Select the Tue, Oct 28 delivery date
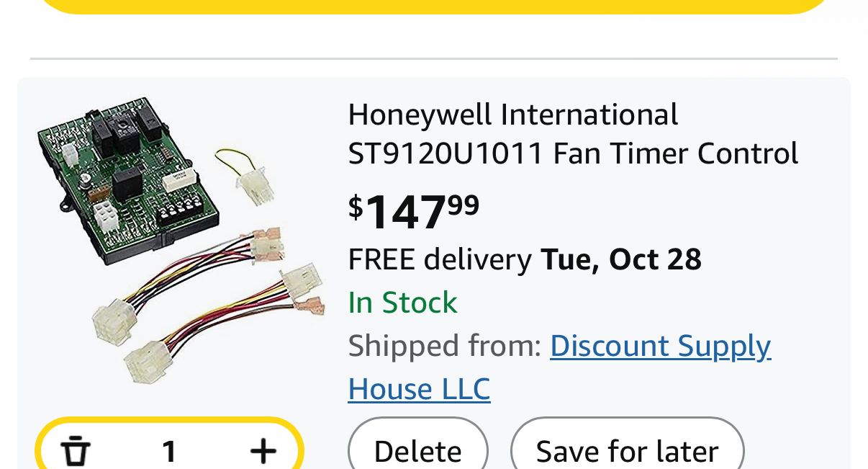This screenshot has height=469, width=868. point(620,259)
